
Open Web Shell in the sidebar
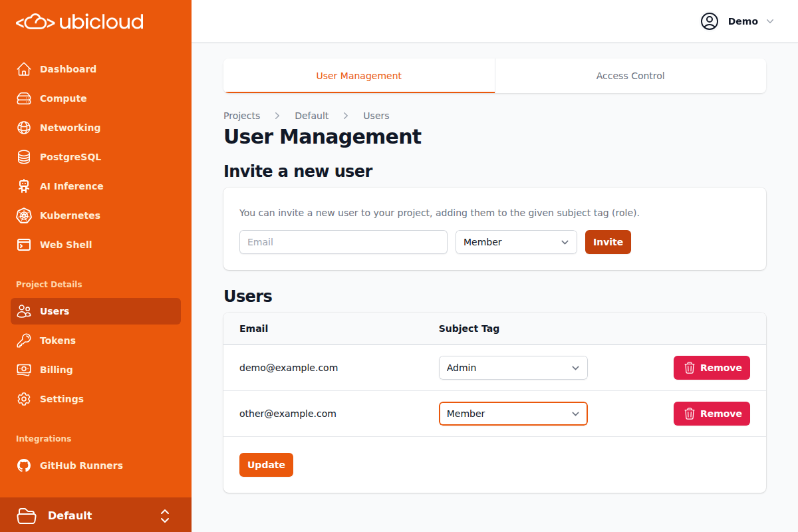coord(96,245)
